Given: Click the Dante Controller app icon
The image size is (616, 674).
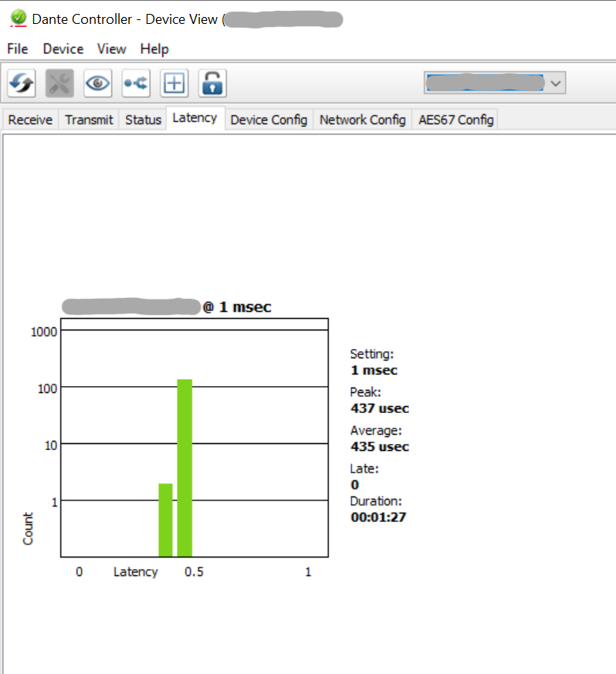Looking at the screenshot, I should pos(18,19).
